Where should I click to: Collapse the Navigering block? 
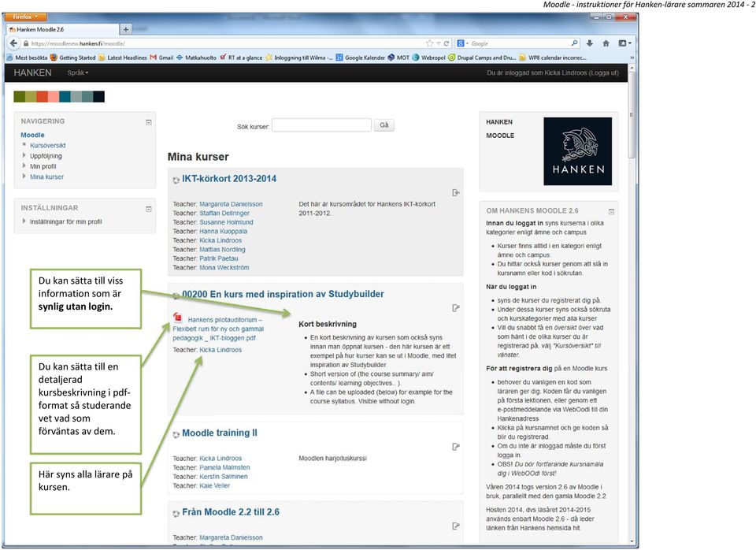pos(149,122)
